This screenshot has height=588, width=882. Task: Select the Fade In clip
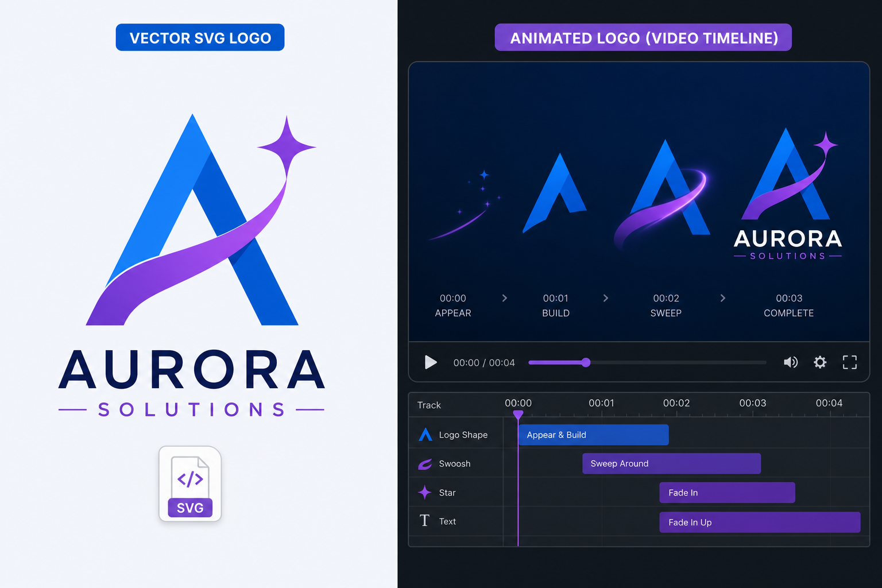pos(728,493)
